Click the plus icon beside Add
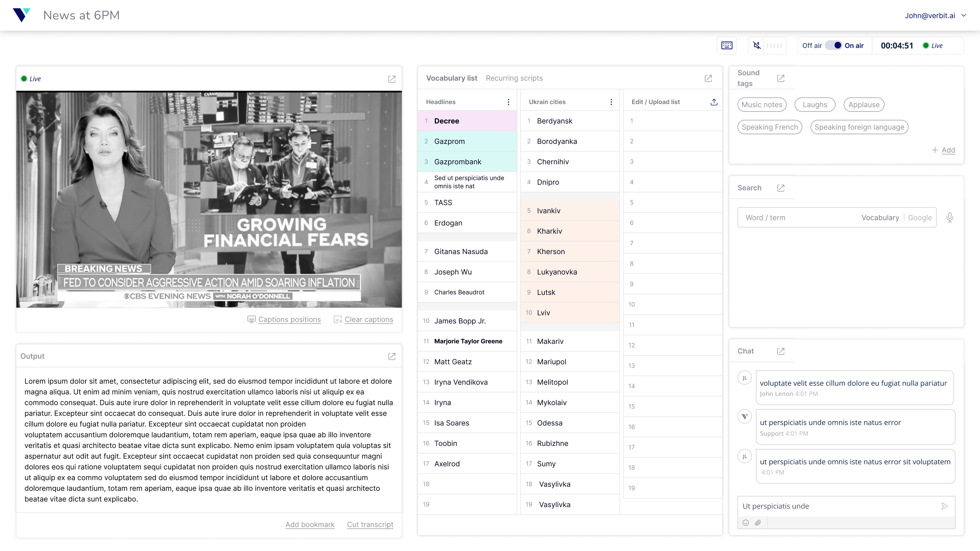980x551 pixels. tap(935, 150)
